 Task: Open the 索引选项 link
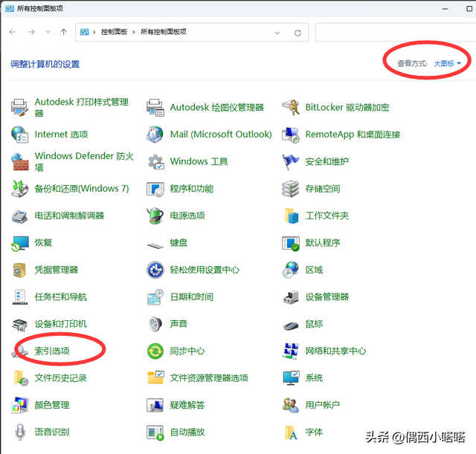coord(52,351)
